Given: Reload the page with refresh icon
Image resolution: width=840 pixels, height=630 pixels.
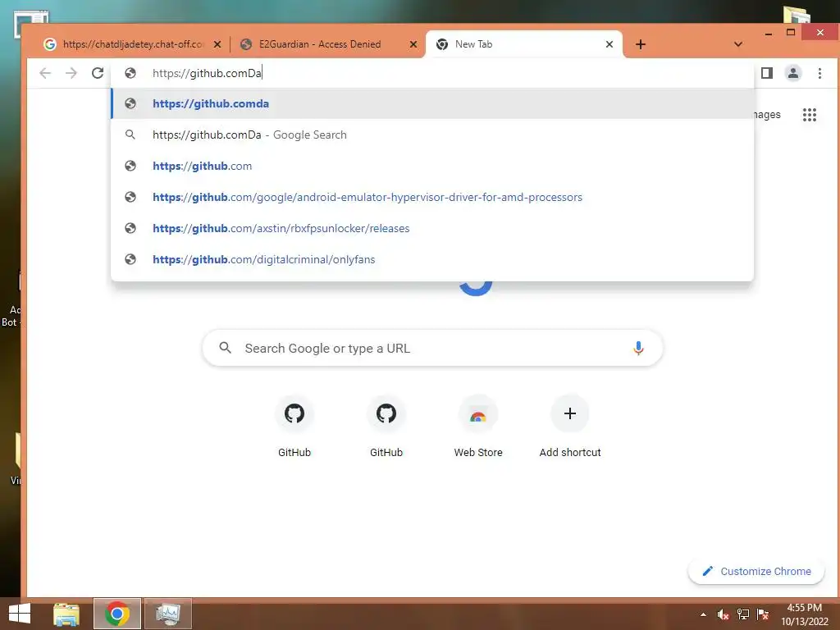Looking at the screenshot, I should click(98, 73).
